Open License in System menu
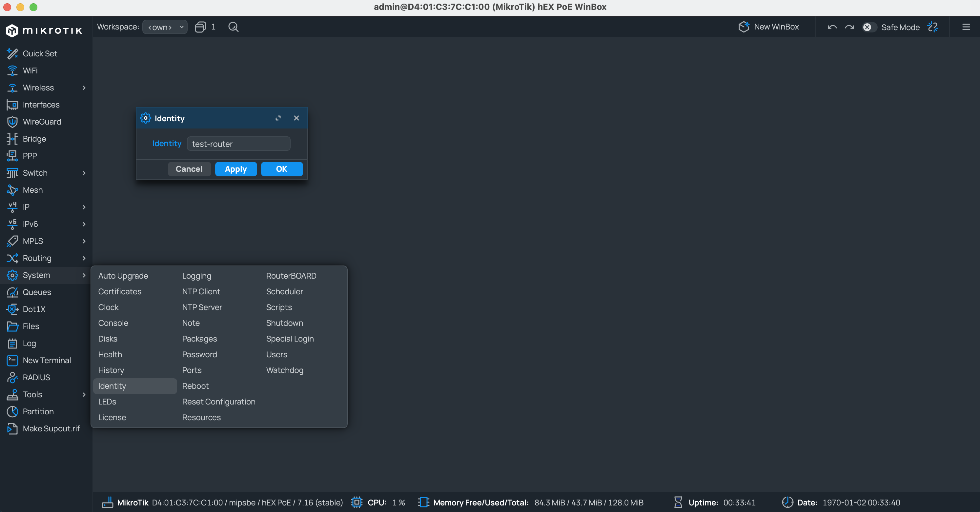The width and height of the screenshot is (980, 512). 112,418
